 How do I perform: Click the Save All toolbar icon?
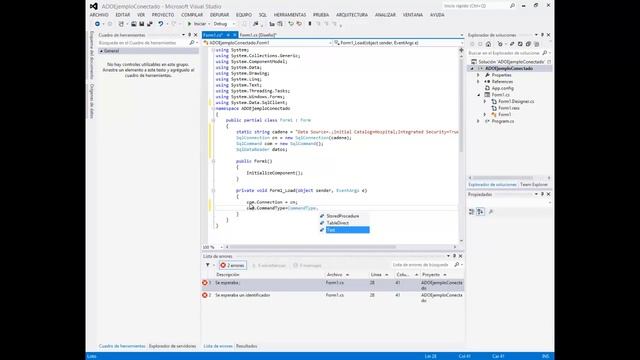tap(150, 24)
